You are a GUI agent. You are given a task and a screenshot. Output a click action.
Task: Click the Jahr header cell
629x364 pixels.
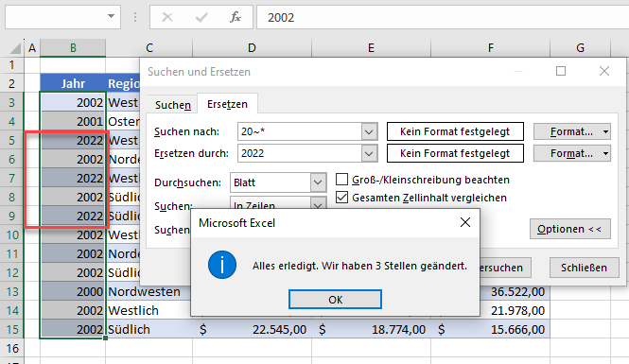[73, 83]
